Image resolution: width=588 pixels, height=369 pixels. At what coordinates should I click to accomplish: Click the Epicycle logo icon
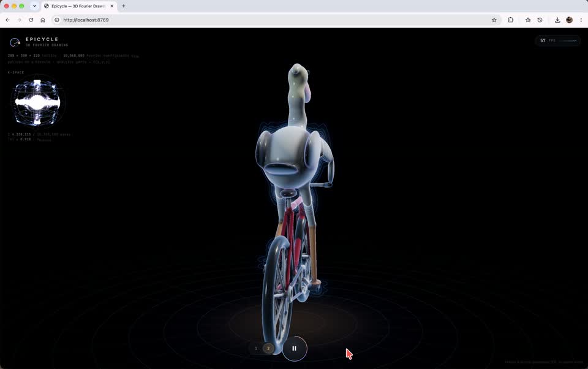point(15,42)
